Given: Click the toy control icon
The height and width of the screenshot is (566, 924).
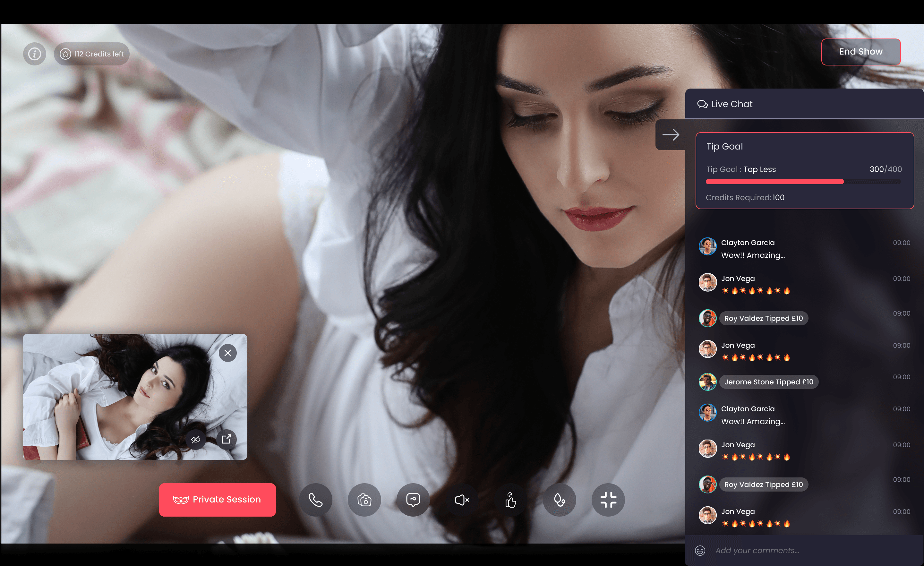Looking at the screenshot, I should (x=559, y=500).
